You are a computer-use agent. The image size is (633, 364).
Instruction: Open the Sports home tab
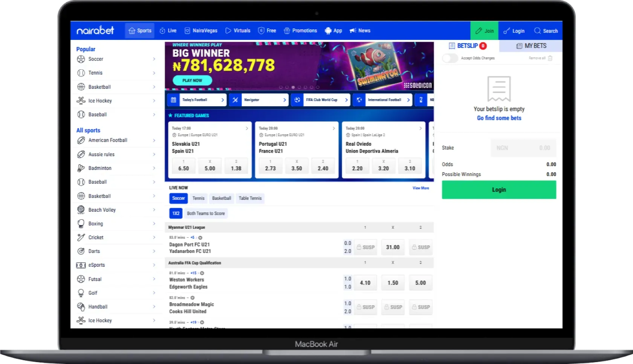click(140, 31)
